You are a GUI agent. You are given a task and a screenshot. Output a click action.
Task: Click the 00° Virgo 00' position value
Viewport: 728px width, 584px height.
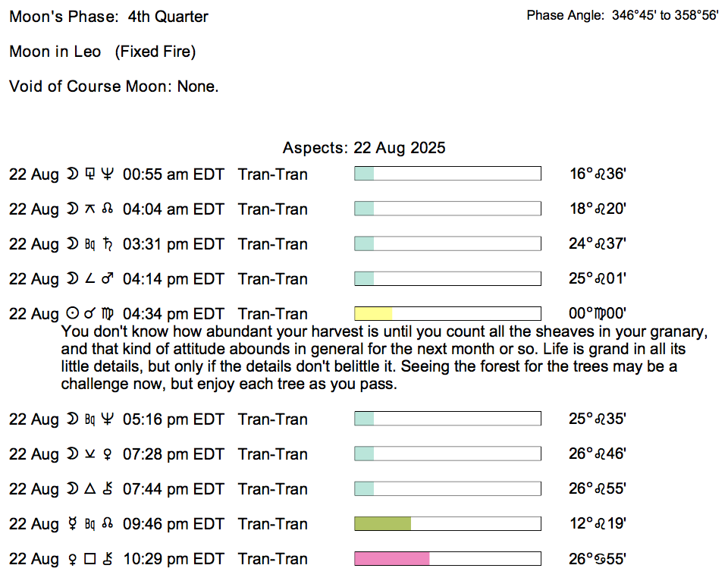598,314
